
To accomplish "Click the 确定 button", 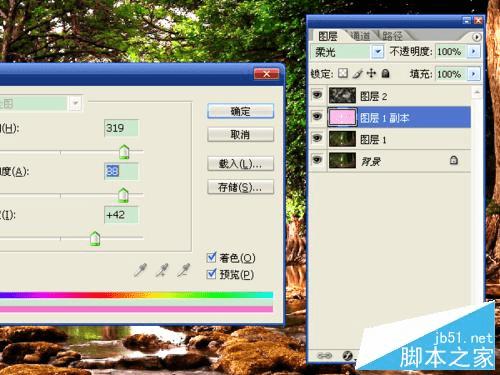I will pos(240,111).
